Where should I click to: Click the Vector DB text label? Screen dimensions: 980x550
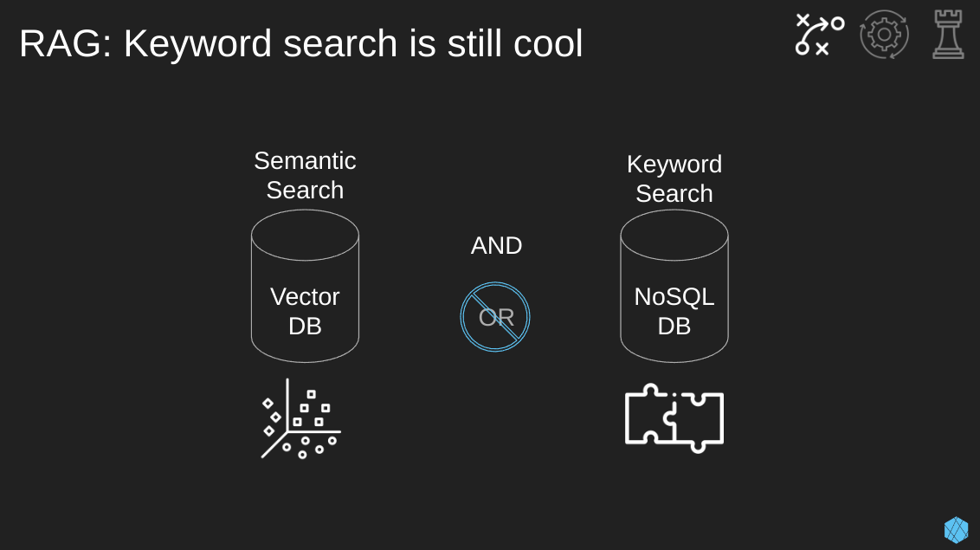pos(305,311)
